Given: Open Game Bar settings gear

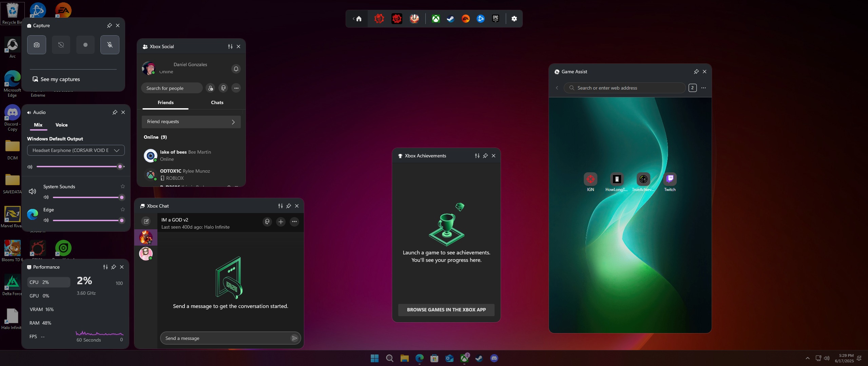Looking at the screenshot, I should [514, 19].
